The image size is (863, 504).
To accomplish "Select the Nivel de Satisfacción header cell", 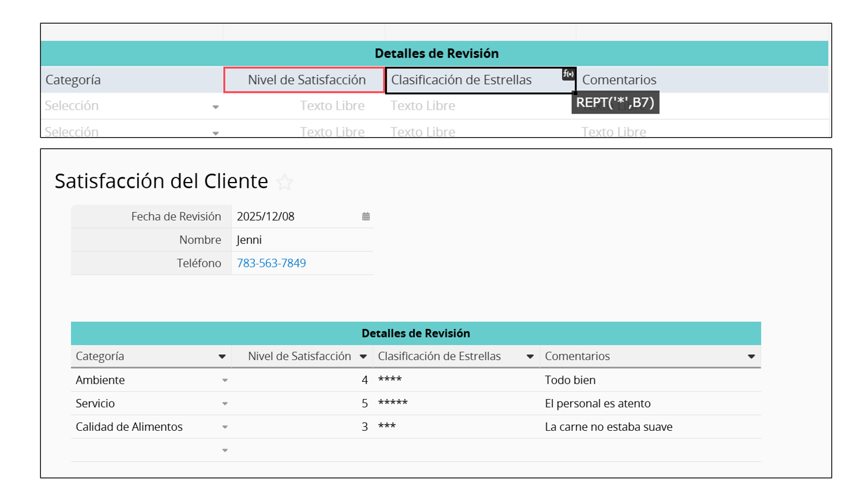I will click(304, 80).
